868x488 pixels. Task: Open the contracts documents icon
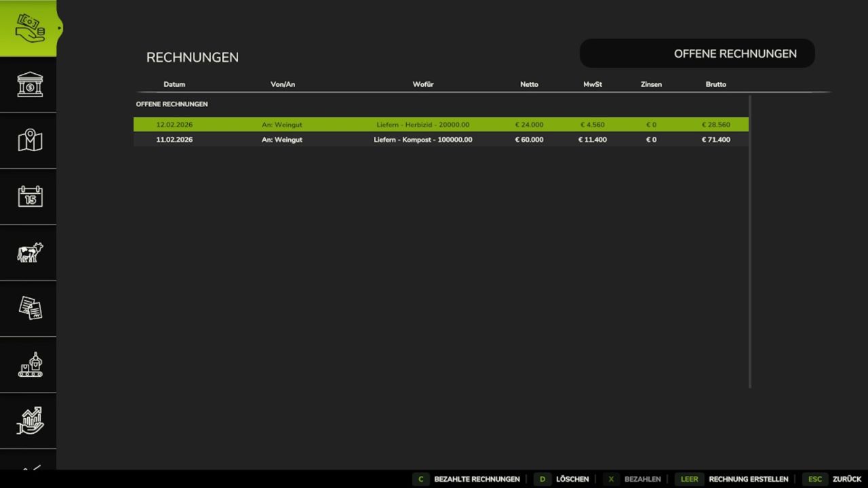point(28,308)
